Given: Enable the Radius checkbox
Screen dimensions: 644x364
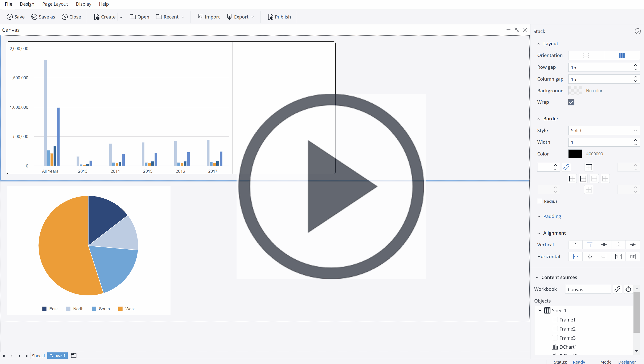Looking at the screenshot, I should coord(539,201).
